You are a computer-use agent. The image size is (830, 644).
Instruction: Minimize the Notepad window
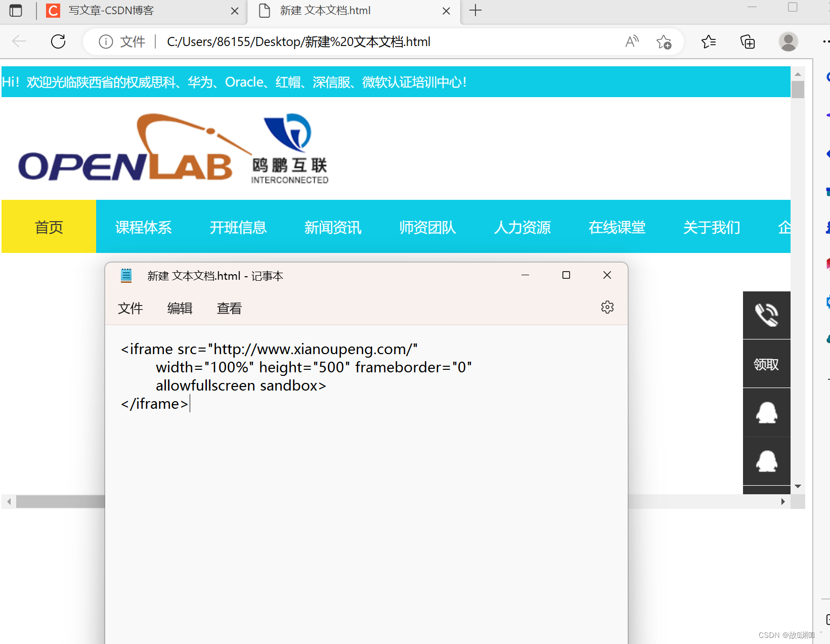(525, 275)
